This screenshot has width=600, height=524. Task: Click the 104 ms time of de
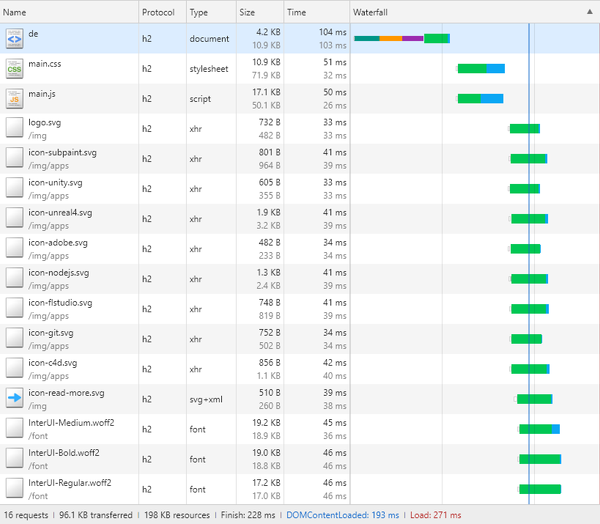[333, 32]
